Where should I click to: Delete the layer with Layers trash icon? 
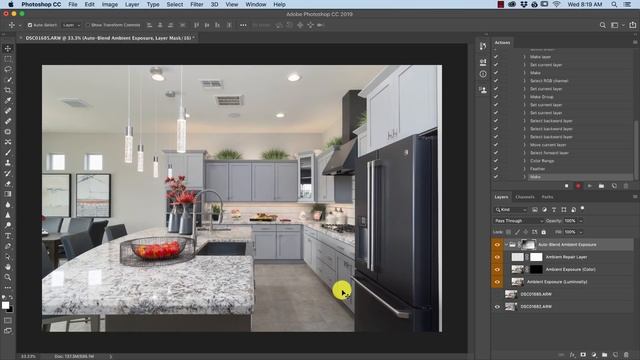click(x=626, y=355)
